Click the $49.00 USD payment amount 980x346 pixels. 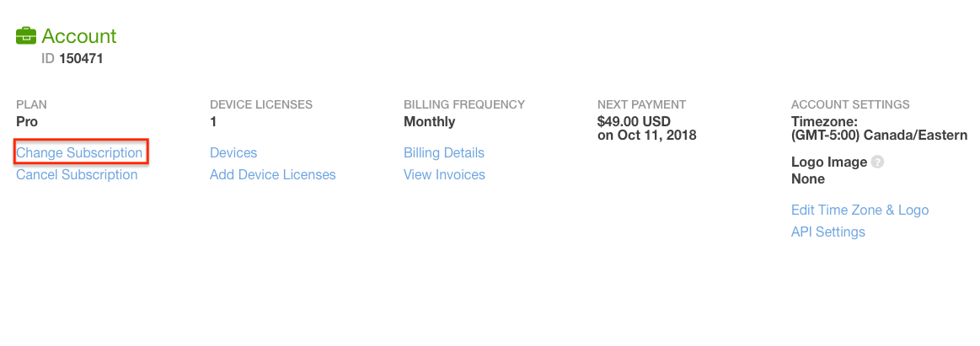click(x=634, y=122)
